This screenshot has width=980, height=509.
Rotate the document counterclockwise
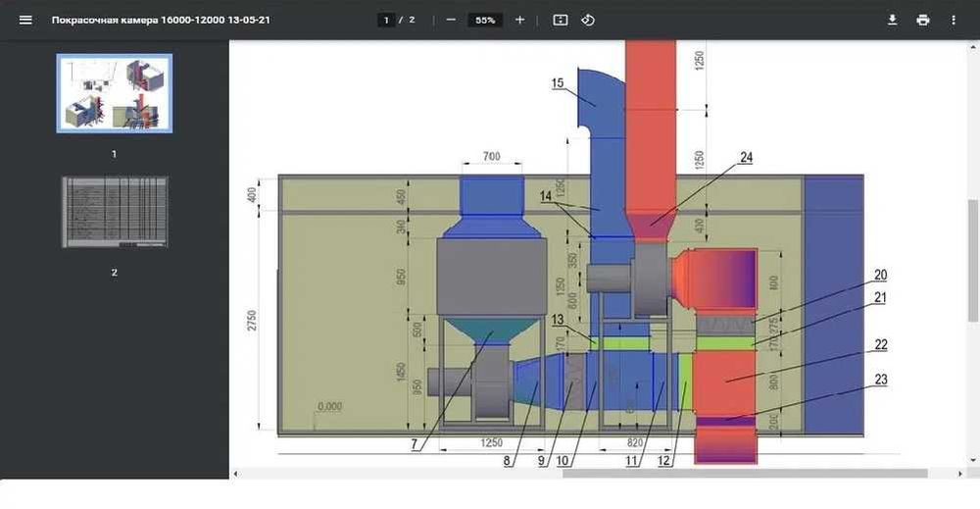click(587, 20)
